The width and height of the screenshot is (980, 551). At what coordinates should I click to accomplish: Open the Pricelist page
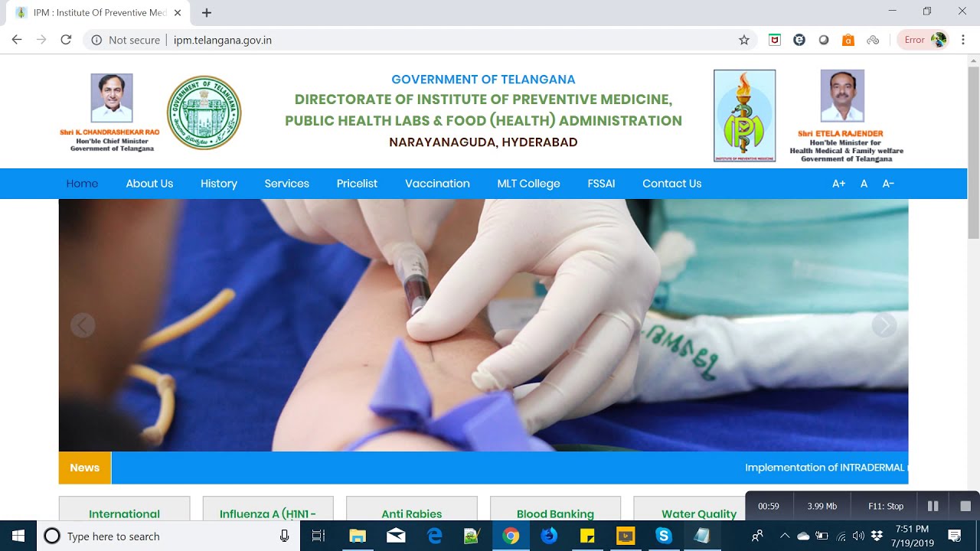click(358, 184)
